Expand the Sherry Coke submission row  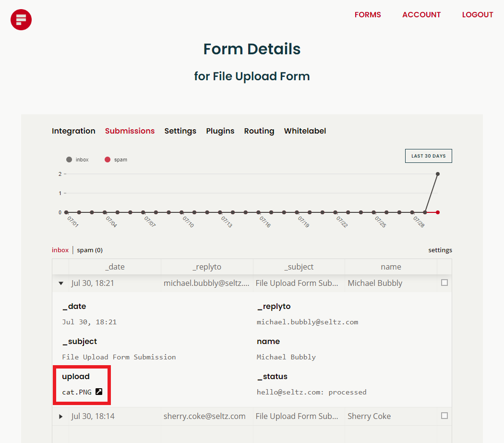coord(60,416)
